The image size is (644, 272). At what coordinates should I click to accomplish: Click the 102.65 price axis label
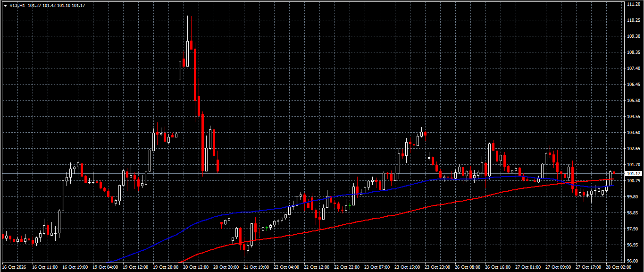click(x=634, y=148)
